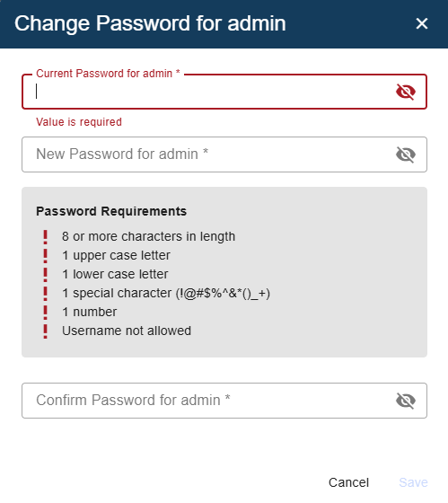Click the warning icon for Username not allowed

[45, 331]
